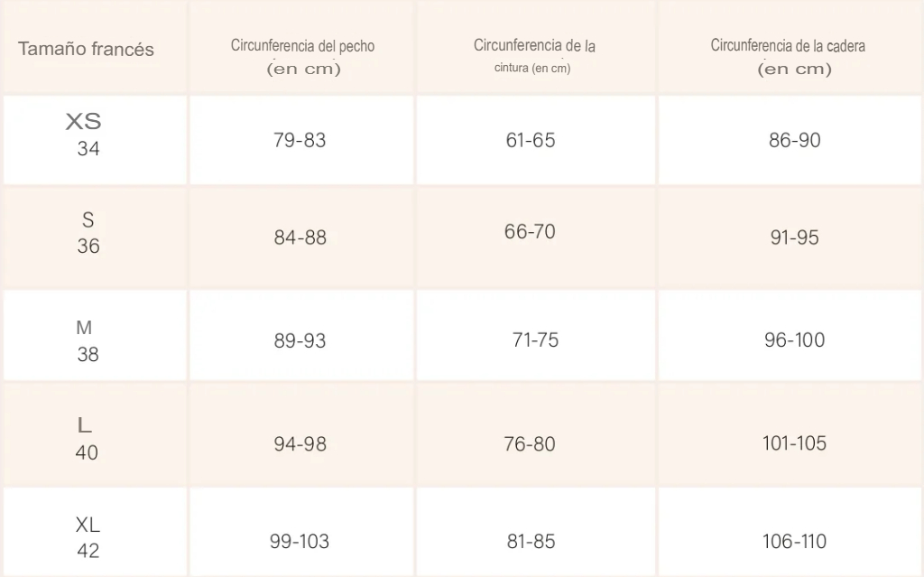Select chest value 84-88
This screenshot has height=577, width=924.
tap(300, 237)
